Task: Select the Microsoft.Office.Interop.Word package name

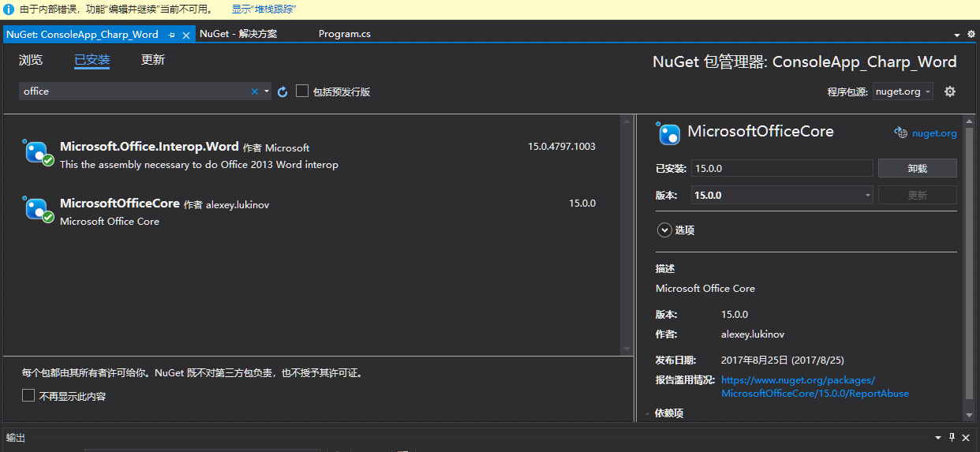Action: pyautogui.click(x=149, y=147)
